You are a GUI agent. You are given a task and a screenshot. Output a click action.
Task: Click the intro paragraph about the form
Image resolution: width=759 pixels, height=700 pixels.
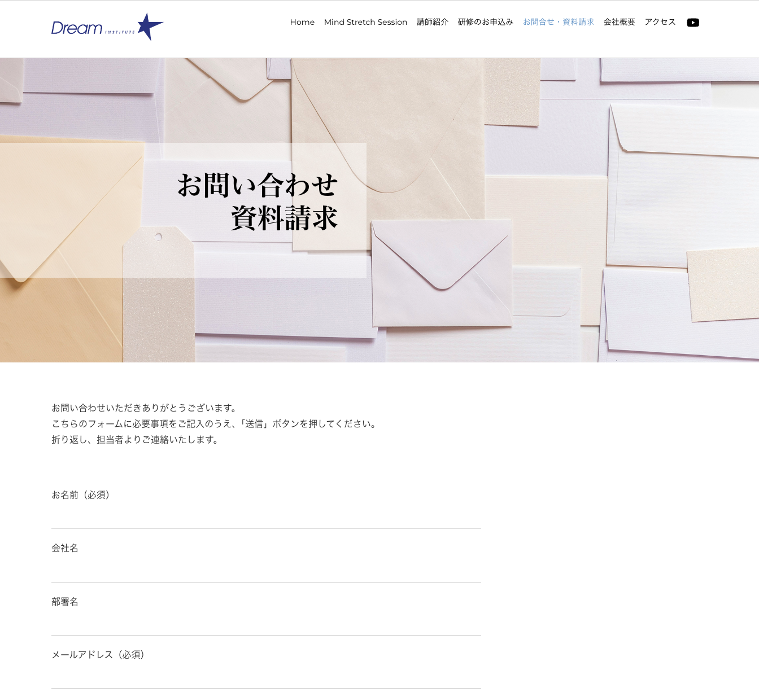coord(215,423)
